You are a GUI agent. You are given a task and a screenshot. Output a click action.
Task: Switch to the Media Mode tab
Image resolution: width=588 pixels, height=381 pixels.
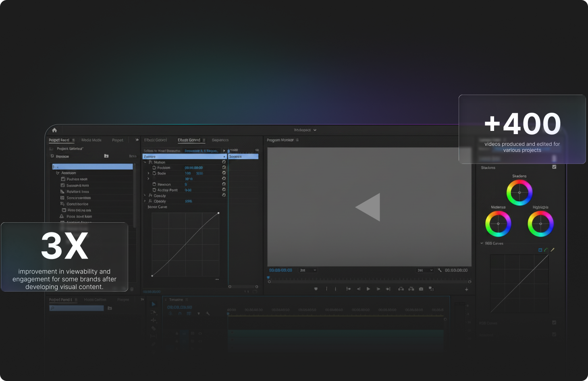(x=91, y=140)
